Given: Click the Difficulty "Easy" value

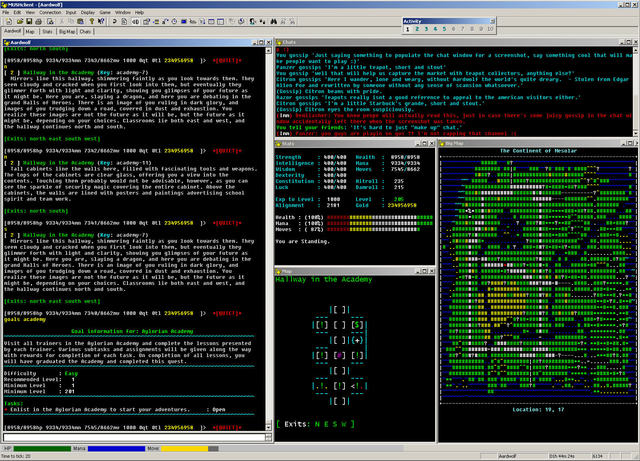Looking at the screenshot, I should (71, 373).
